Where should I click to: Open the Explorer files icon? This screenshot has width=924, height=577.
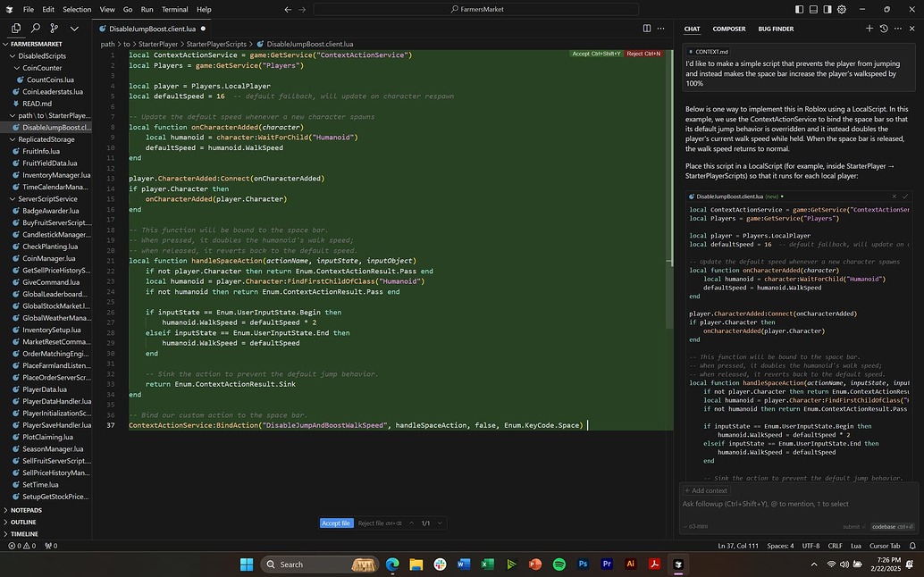(15, 28)
